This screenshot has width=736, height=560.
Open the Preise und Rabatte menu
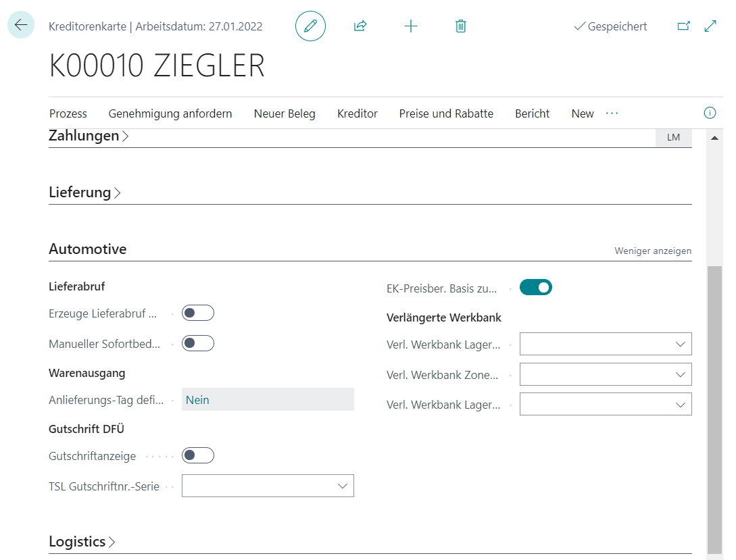pos(446,113)
